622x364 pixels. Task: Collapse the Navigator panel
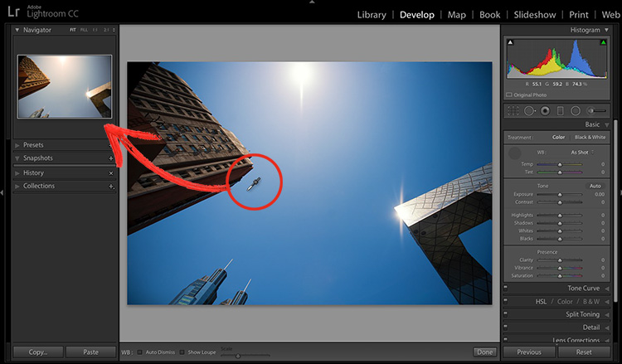point(17,30)
